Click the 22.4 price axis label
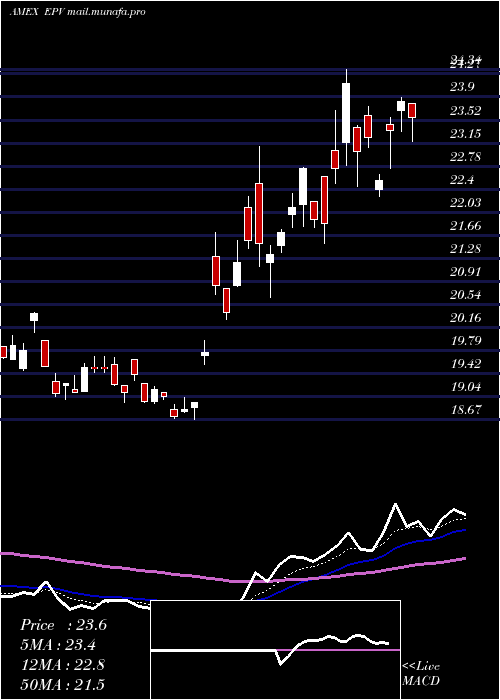 [462, 179]
